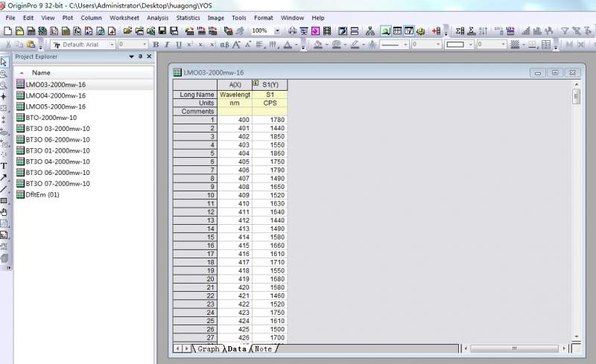
Task: Toggle superscript formatting
Action: coord(189,45)
